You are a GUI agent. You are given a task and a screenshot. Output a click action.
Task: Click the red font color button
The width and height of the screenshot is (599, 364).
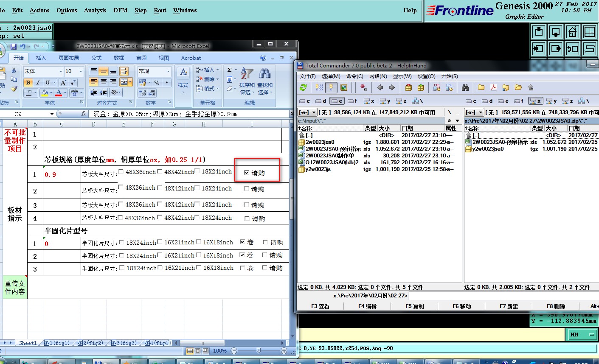pyautogui.click(x=59, y=93)
